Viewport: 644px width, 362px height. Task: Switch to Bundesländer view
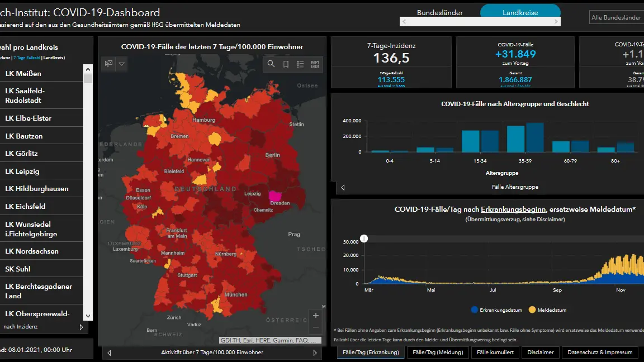click(x=440, y=12)
